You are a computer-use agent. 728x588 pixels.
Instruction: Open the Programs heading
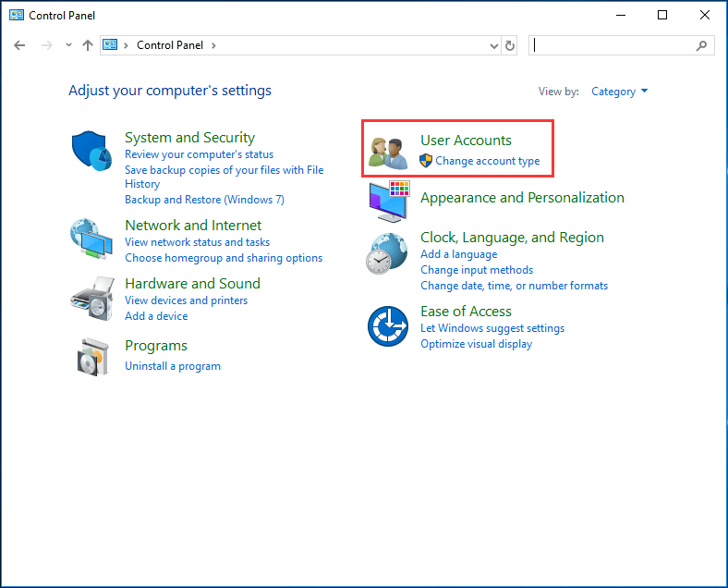pos(156,346)
